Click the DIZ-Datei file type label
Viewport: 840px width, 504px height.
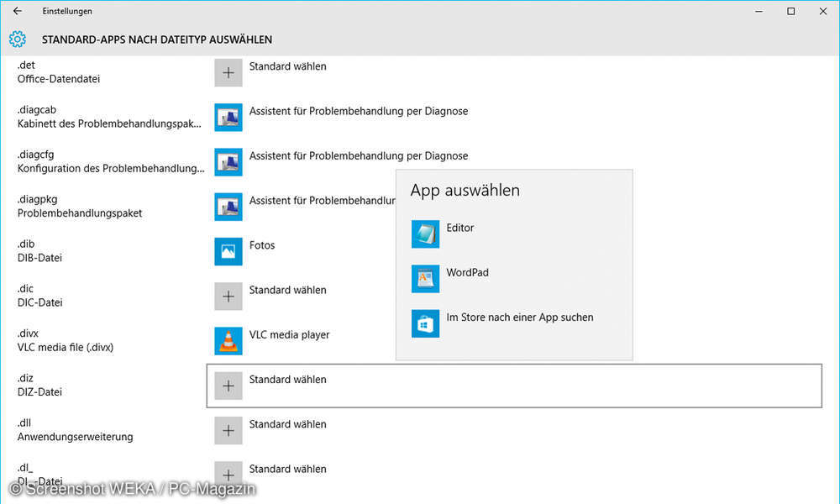(x=39, y=391)
